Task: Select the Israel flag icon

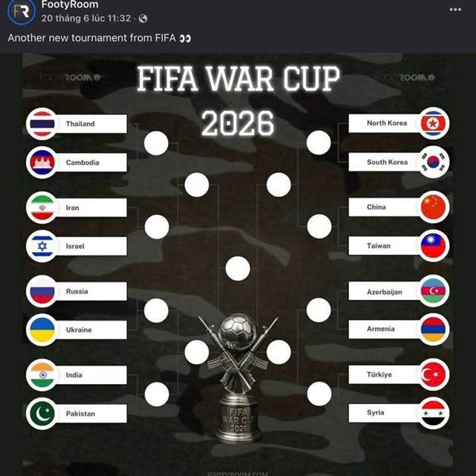Action: pyautogui.click(x=42, y=246)
